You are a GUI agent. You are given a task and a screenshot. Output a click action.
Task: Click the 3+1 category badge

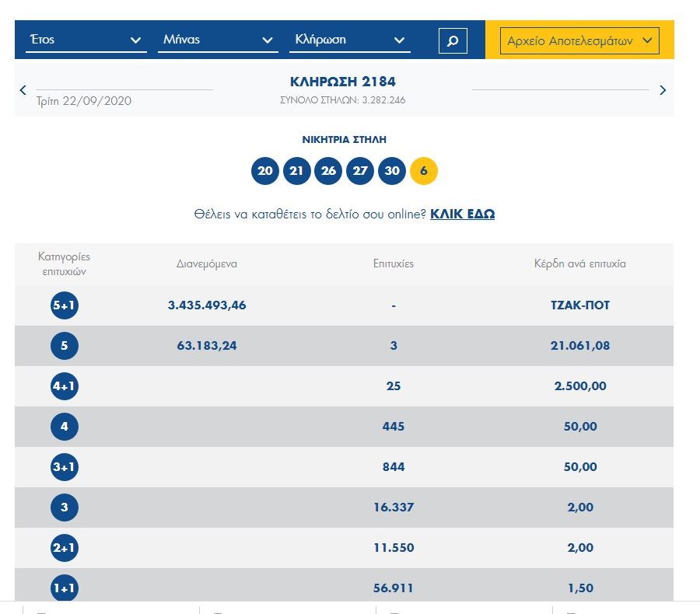(65, 467)
